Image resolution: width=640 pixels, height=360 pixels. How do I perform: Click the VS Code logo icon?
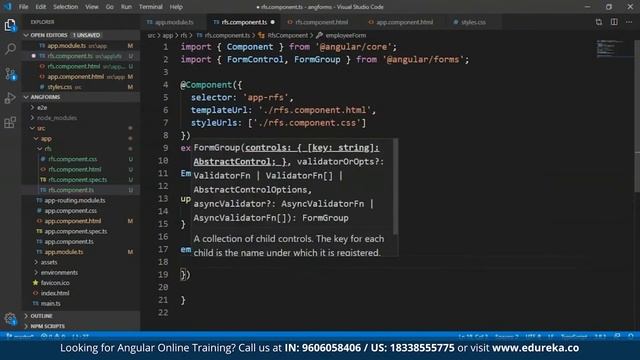(x=7, y=7)
